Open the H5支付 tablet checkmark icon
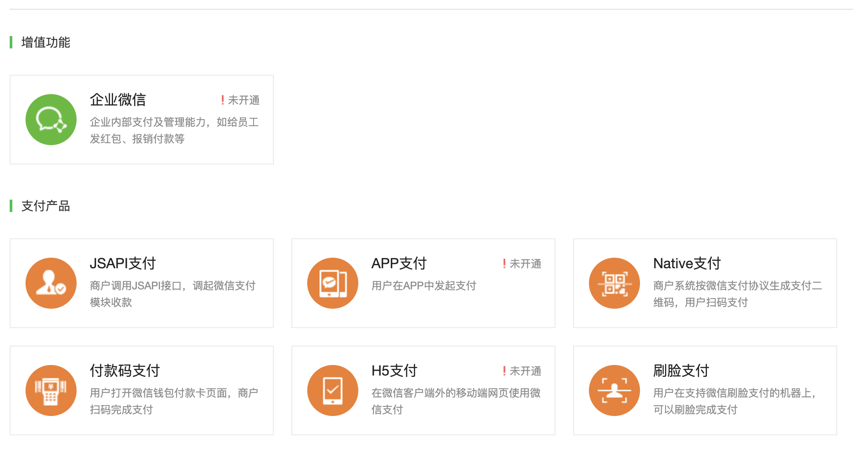This screenshot has width=868, height=467. pyautogui.click(x=333, y=390)
